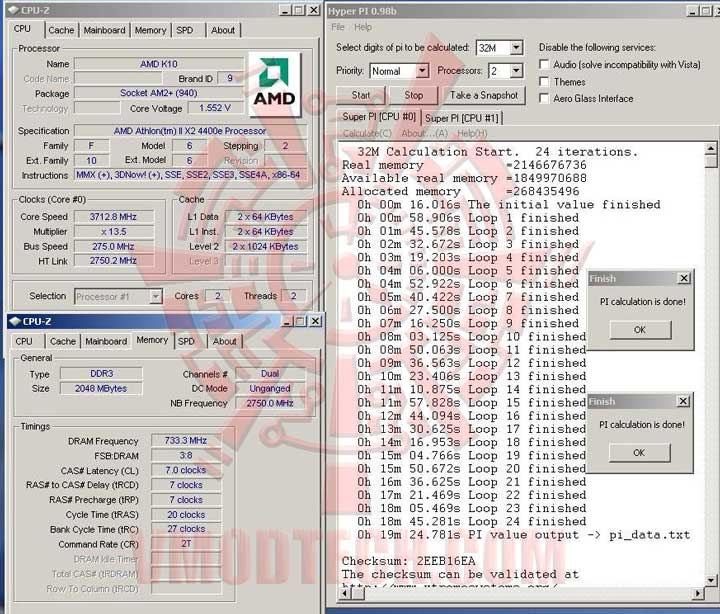The height and width of the screenshot is (614, 720).
Task: Click the Loop 24 finished line
Action: click(472, 522)
